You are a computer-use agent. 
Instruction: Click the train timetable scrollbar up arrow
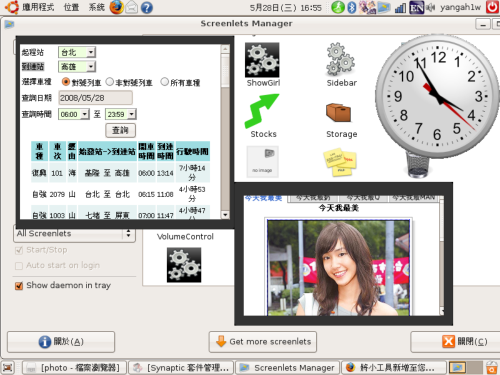(x=225, y=49)
